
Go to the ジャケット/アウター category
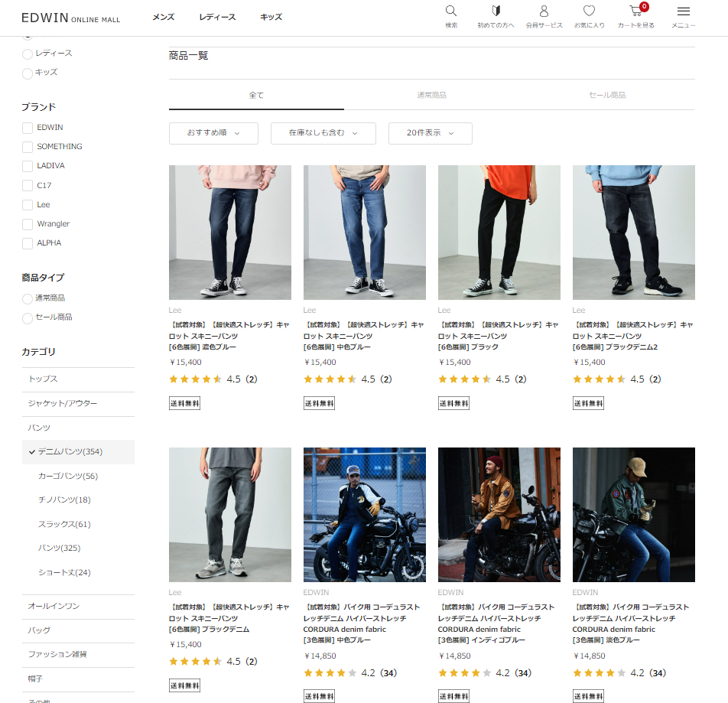point(63,404)
